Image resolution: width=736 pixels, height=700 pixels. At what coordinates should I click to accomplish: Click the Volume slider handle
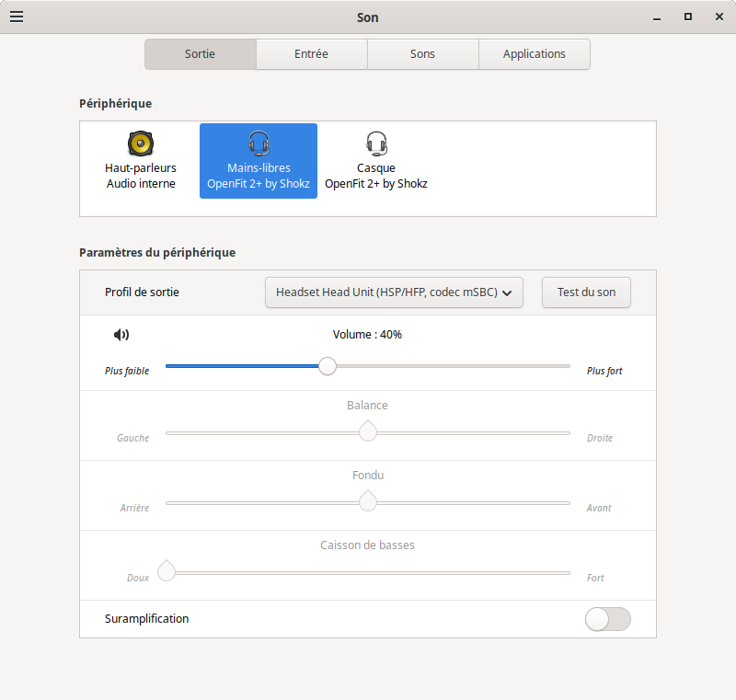(x=328, y=366)
